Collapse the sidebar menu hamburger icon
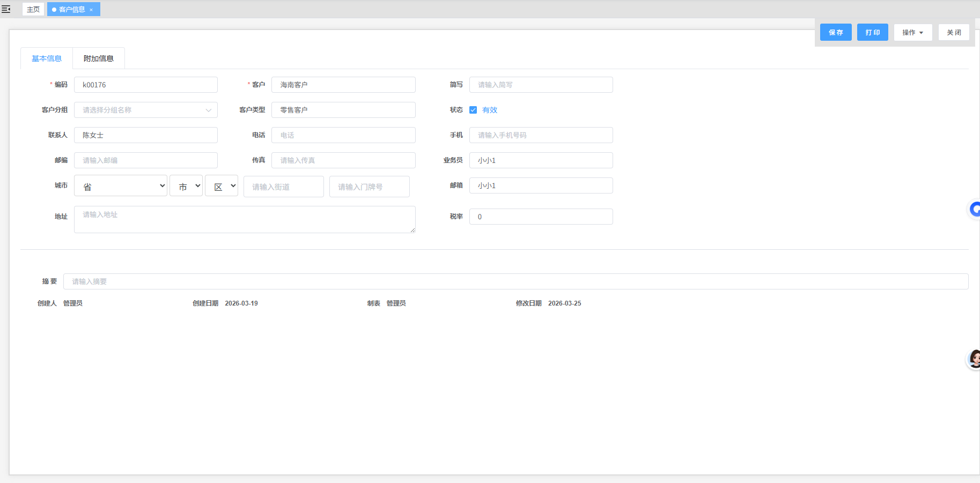980x483 pixels. point(6,9)
